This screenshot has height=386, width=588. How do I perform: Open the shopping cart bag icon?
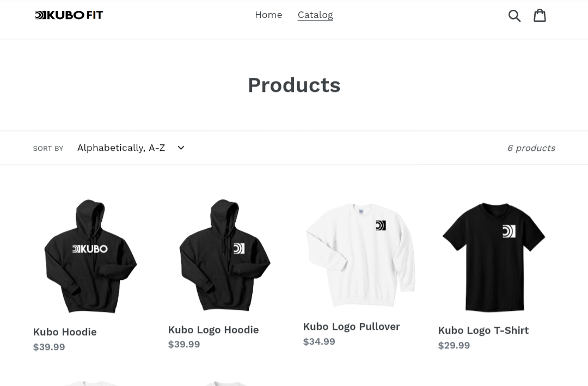tap(540, 15)
